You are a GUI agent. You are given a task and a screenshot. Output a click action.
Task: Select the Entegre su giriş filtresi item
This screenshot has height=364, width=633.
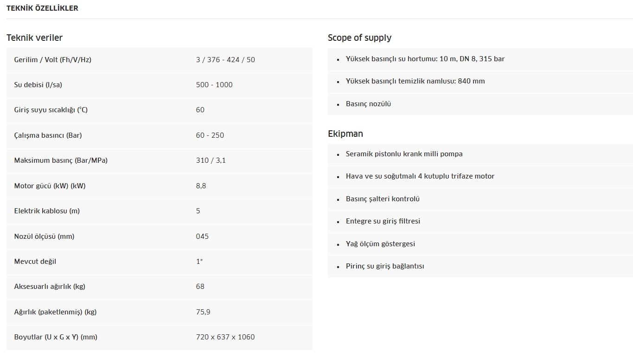point(383,221)
